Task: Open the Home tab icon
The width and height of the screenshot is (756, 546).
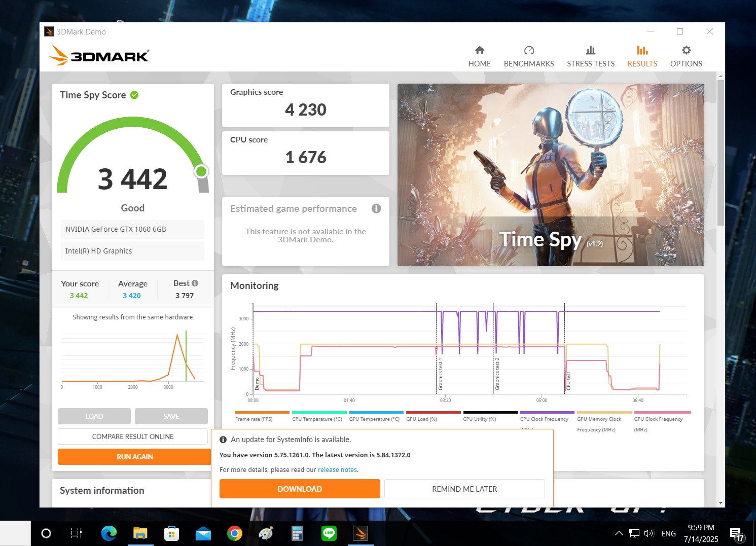Action: [x=479, y=50]
